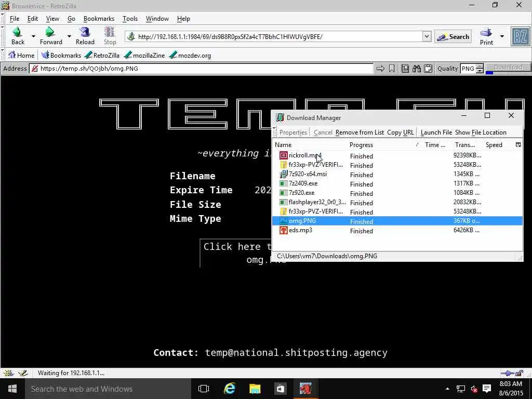Open the RetroZilla bookmark link
The height and width of the screenshot is (399, 532).
coord(102,55)
